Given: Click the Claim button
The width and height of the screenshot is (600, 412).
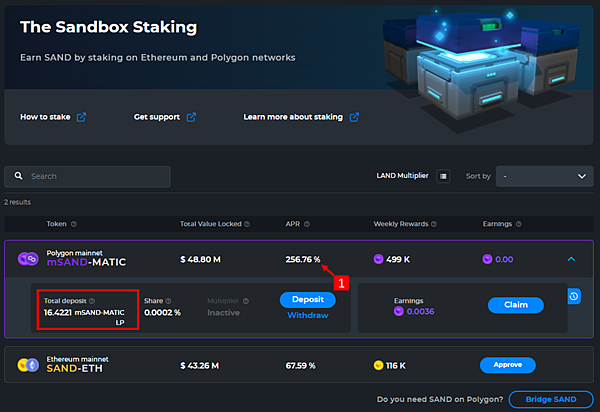Looking at the screenshot, I should (516, 305).
